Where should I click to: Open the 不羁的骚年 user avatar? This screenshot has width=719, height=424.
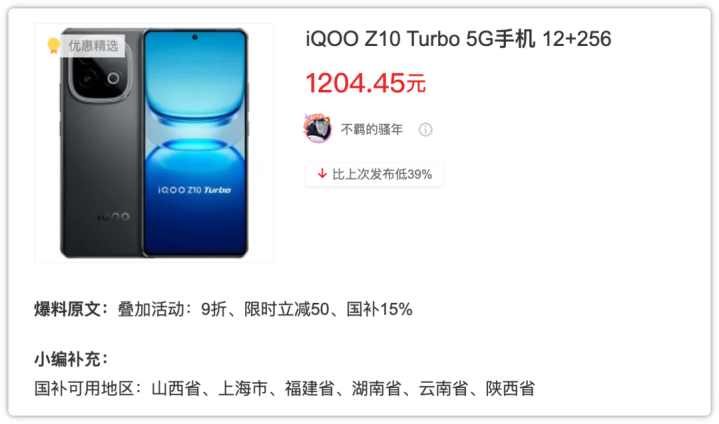click(x=317, y=129)
